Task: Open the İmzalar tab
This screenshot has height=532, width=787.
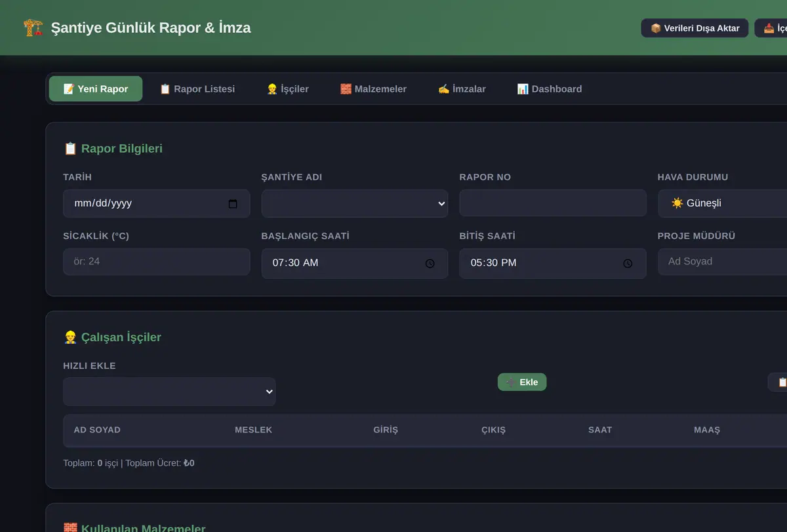Action: click(462, 89)
